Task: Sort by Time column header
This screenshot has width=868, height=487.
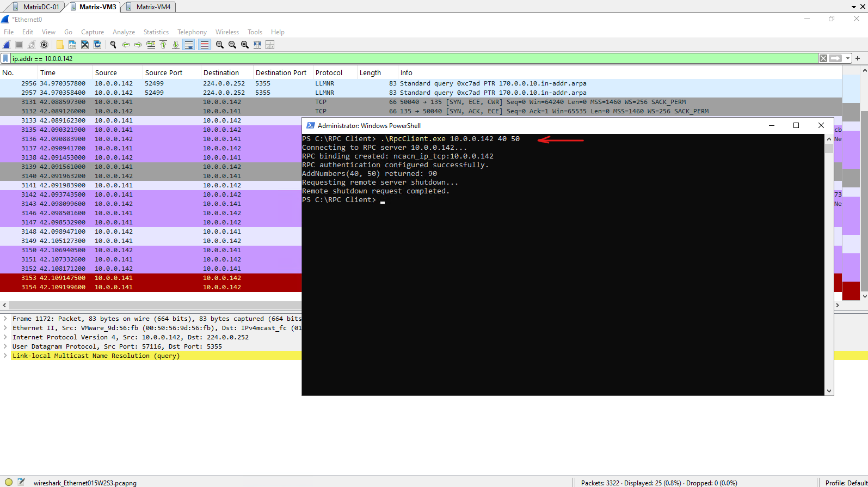Action: [x=65, y=72]
